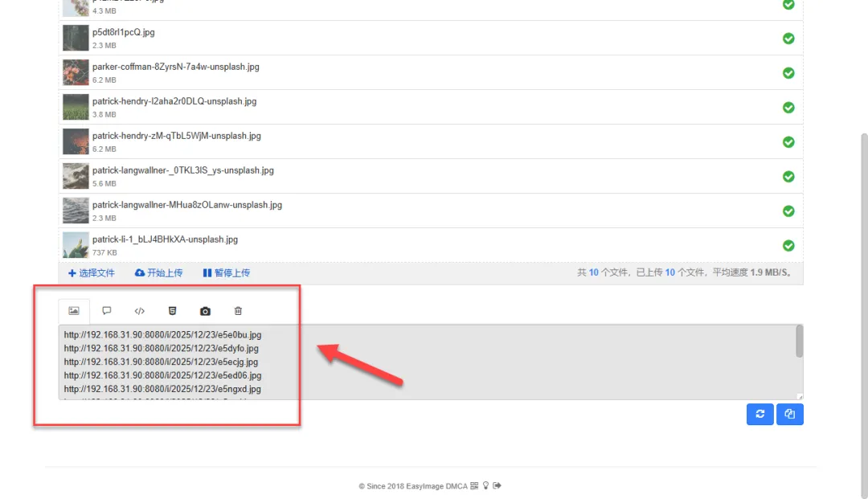Viewport: 868px width, 499px height.
Task: Click the camera icon tab
Action: [205, 311]
